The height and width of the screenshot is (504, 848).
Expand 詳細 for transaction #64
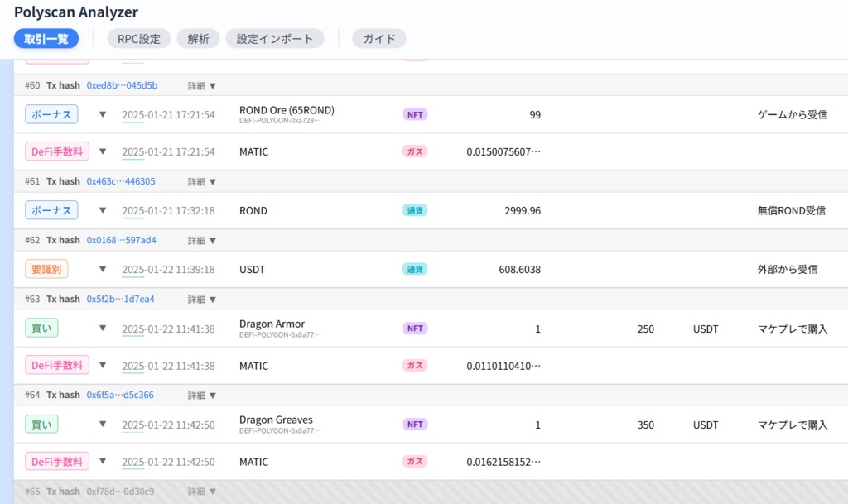201,395
